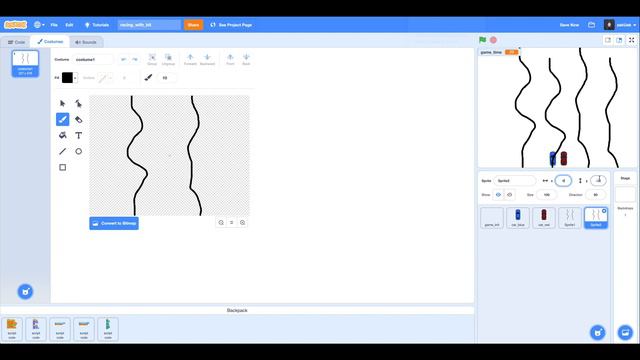Switch to the Sounds tab
Screen dimensions: 640x360
[86, 42]
